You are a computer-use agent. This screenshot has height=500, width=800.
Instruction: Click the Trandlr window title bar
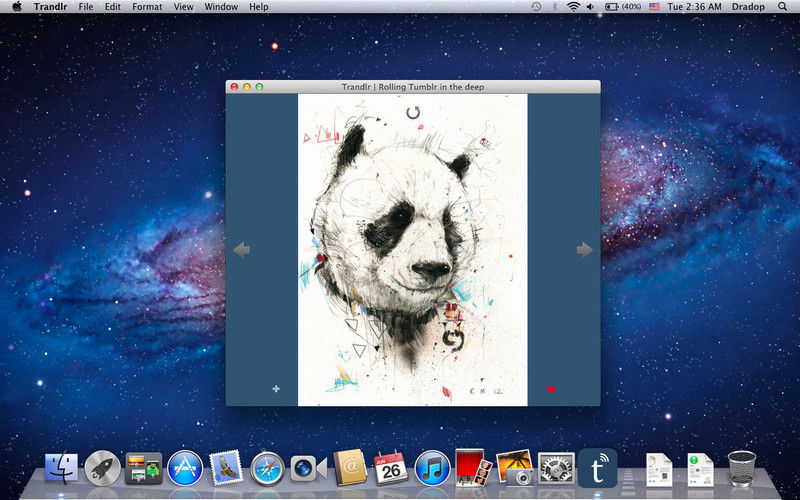(413, 87)
